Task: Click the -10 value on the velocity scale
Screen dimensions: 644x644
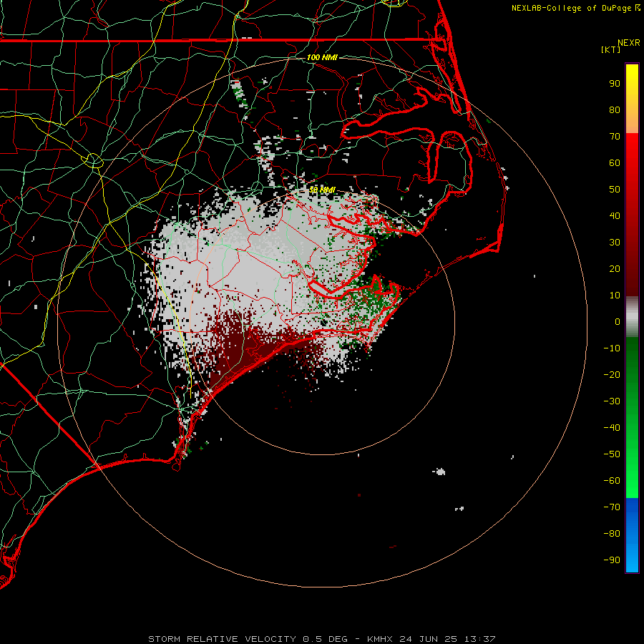Action: (x=612, y=348)
